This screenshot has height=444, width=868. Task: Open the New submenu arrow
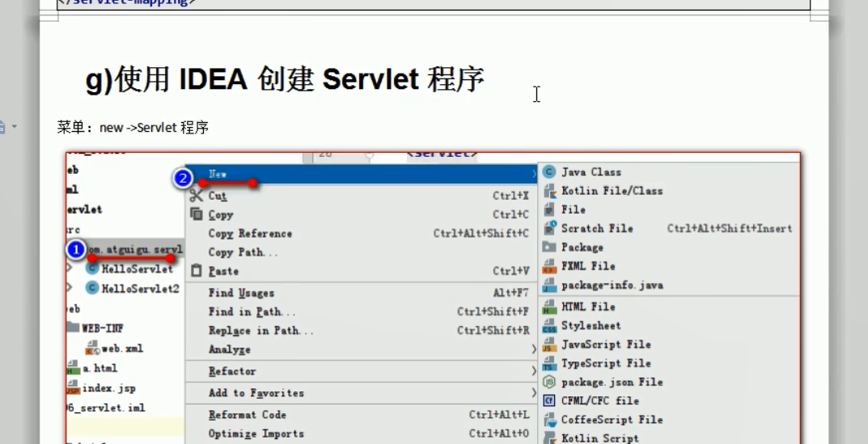click(x=534, y=174)
